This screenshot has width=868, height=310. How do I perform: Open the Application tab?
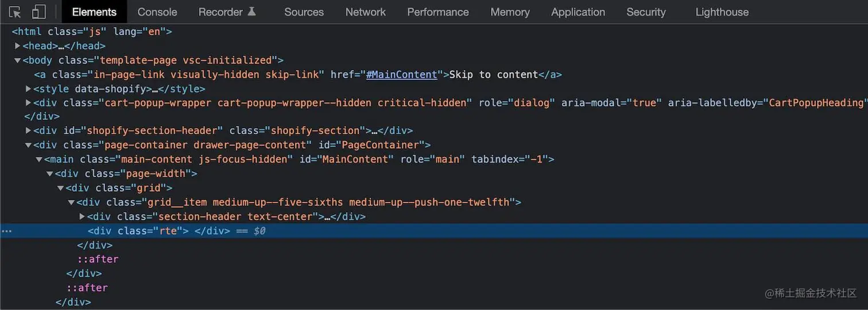578,11
